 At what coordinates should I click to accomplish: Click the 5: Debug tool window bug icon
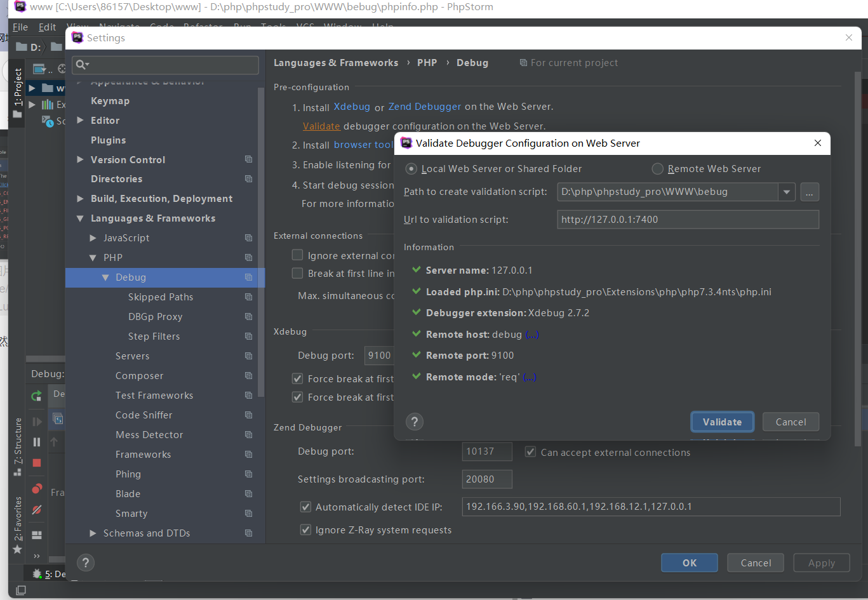coord(37,573)
